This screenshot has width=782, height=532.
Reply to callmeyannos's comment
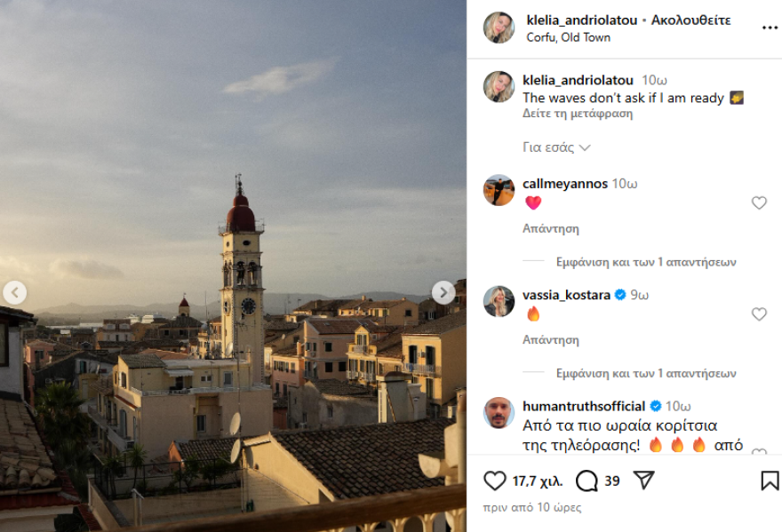pyautogui.click(x=550, y=228)
